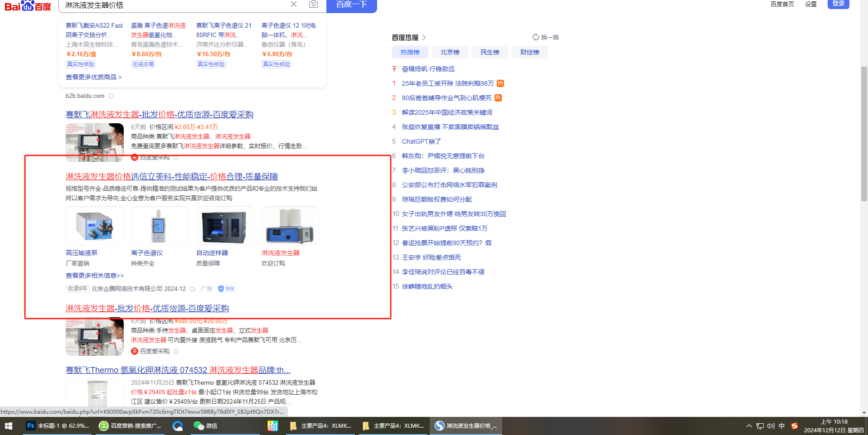This screenshot has height=435, width=868.
Task: Open product 赛默飞离子色谱仪 2100RFIC
Action: click(x=224, y=30)
